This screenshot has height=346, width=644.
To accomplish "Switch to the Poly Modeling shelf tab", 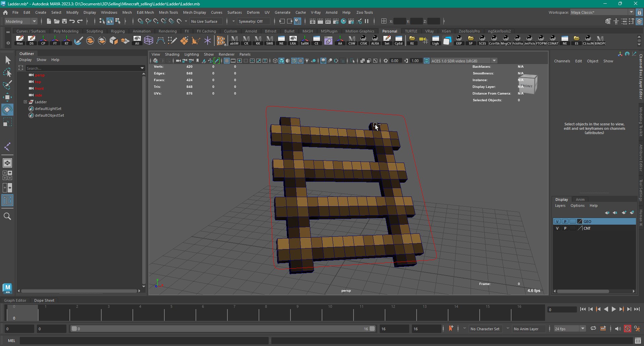I will tap(66, 31).
